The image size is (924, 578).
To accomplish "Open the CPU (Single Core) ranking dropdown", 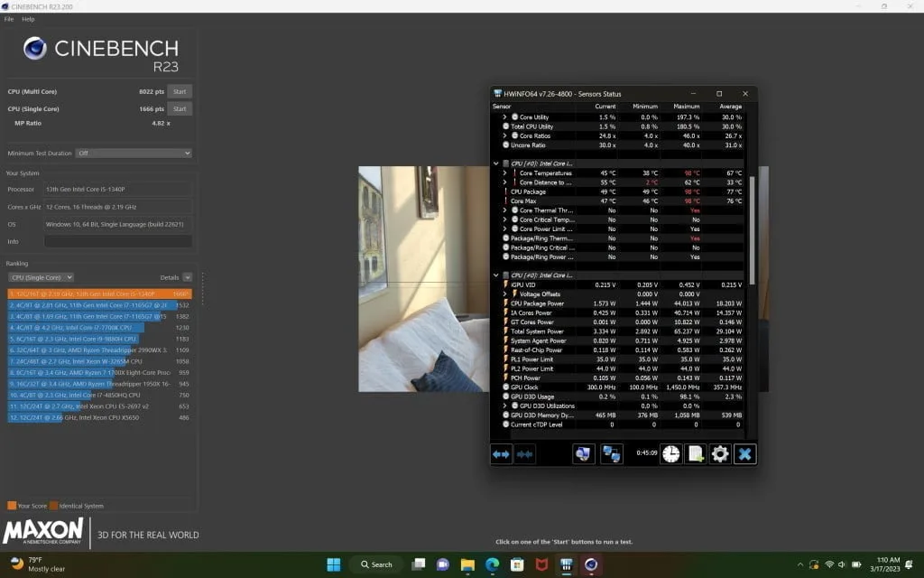I will pos(41,277).
